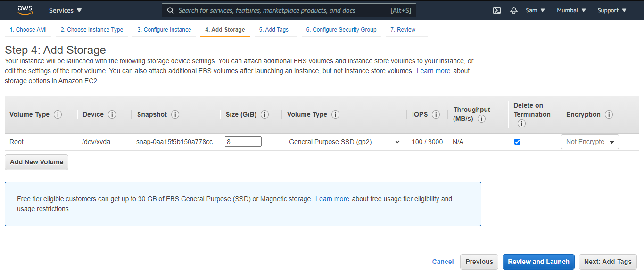Open the Not Encrypted dropdown
The height and width of the screenshot is (280, 644).
click(x=590, y=141)
